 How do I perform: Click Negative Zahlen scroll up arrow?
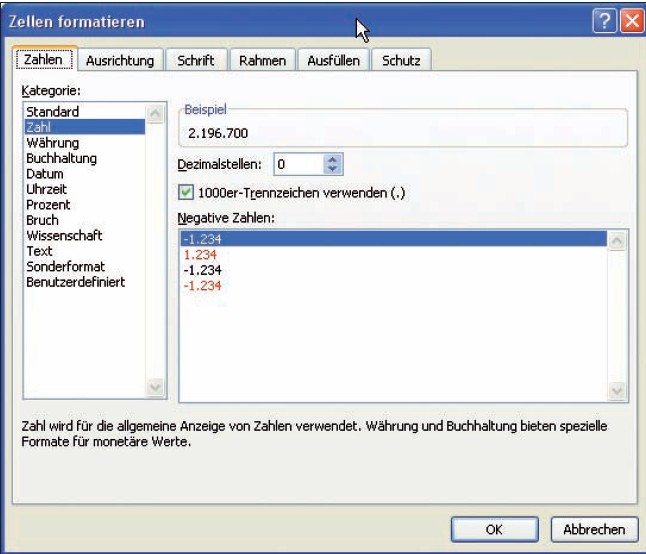point(617,241)
